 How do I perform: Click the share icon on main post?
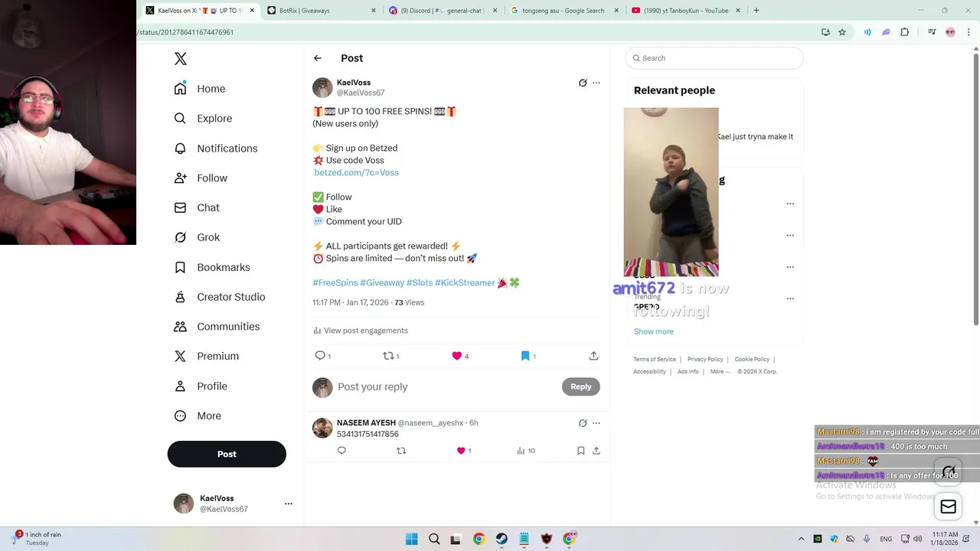click(x=593, y=356)
